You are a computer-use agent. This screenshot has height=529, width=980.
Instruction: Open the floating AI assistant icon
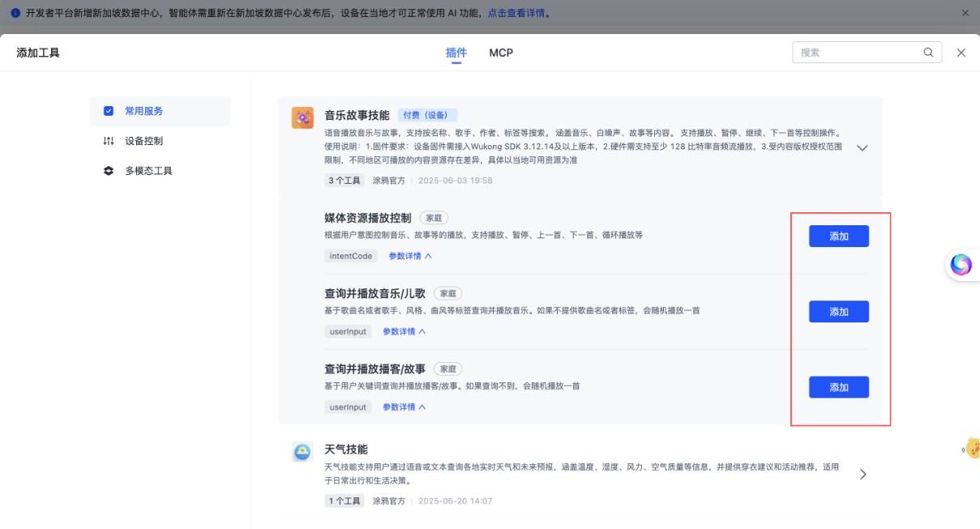point(961,264)
